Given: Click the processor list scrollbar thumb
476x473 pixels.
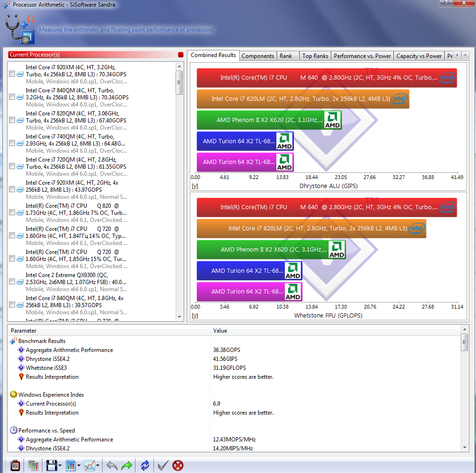Looking at the screenshot, I should [179, 82].
